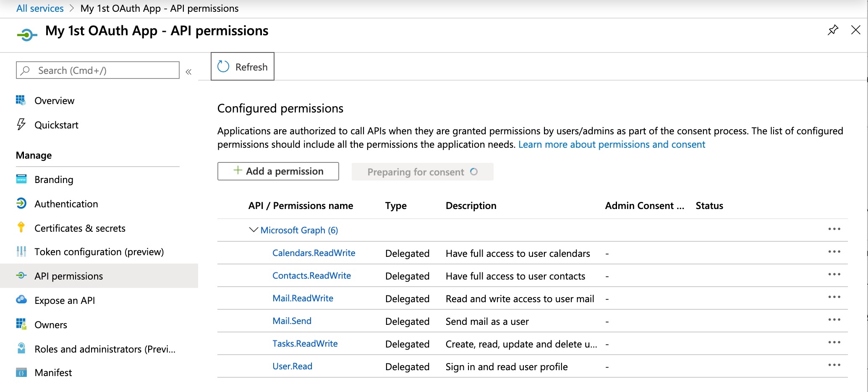Open the Branding menu item

tap(54, 180)
